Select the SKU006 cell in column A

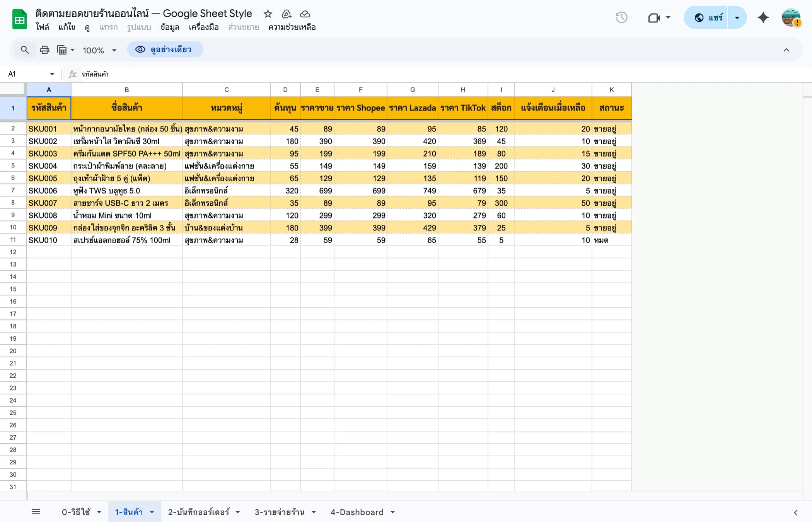click(49, 191)
